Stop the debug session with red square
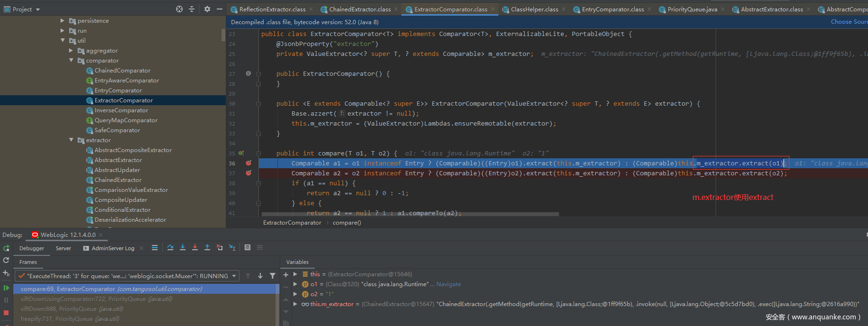Screen dimensions: 868x326 click(6, 313)
